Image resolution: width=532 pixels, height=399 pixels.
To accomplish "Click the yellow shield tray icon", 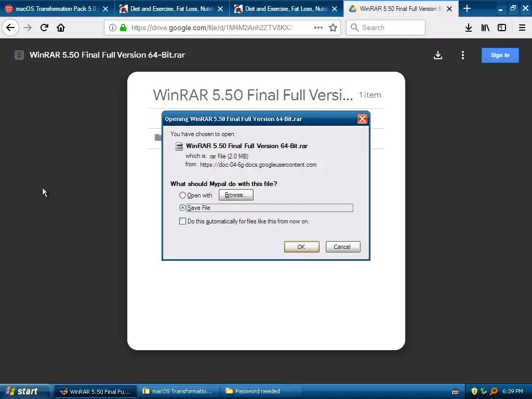I will (x=475, y=391).
